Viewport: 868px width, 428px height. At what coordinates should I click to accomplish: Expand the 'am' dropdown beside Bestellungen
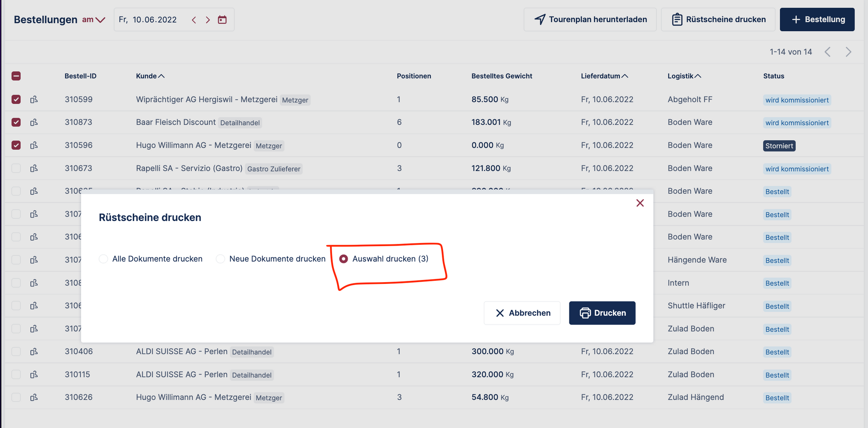pos(94,20)
